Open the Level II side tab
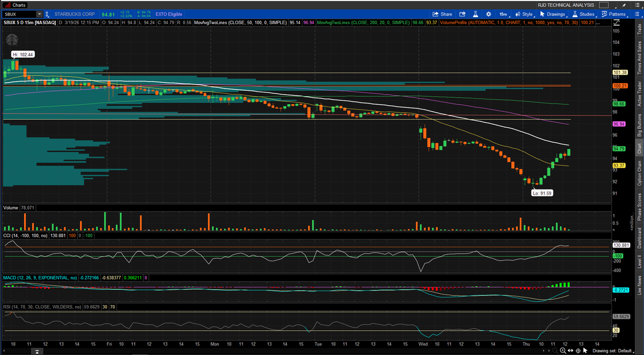 (639, 262)
